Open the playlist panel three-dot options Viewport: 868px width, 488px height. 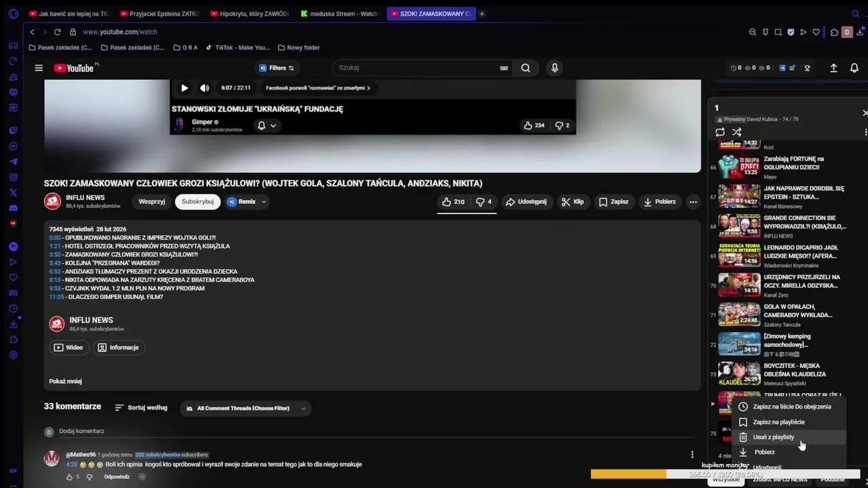click(x=865, y=132)
